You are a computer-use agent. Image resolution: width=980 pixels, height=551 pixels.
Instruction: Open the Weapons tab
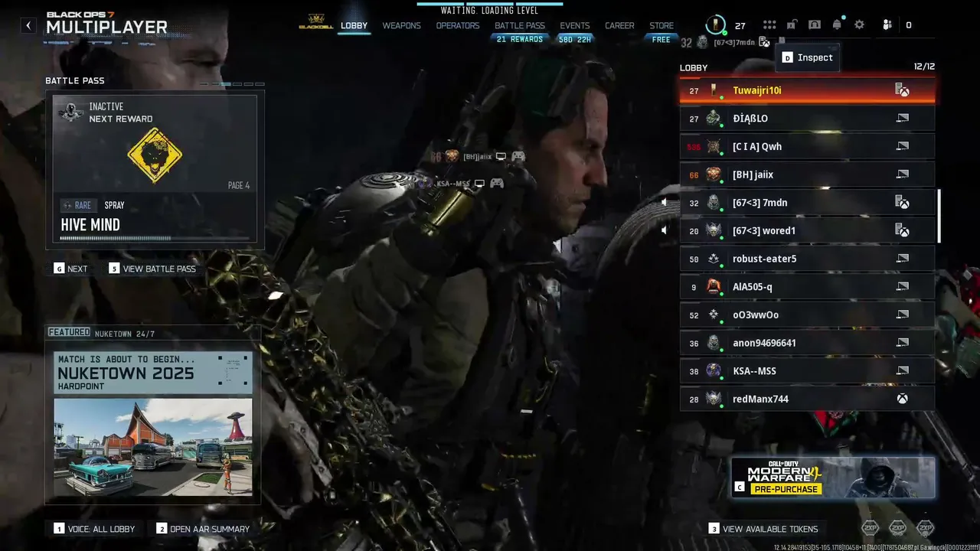402,25
